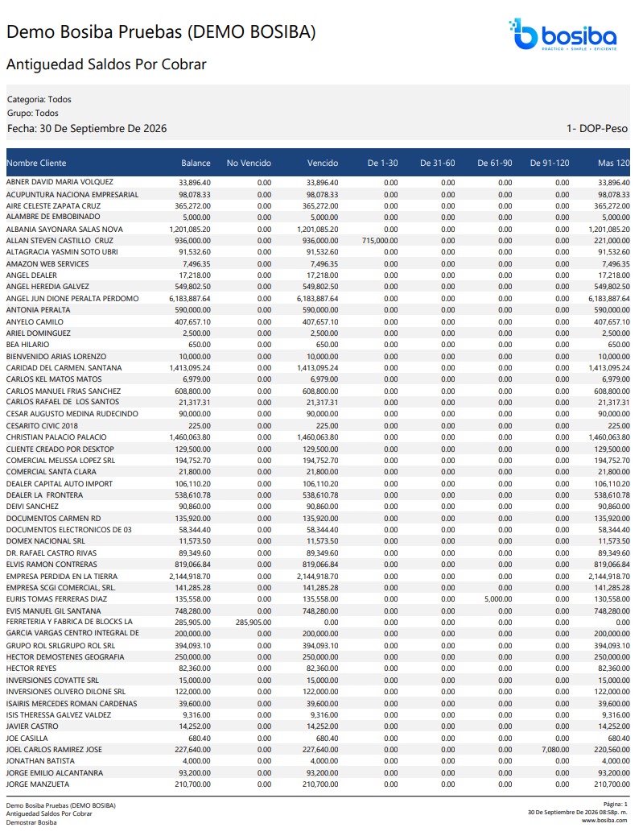
Task: Select client ALLAN STEVEN CASTILLO CRUZ
Action: pyautogui.click(x=60, y=241)
